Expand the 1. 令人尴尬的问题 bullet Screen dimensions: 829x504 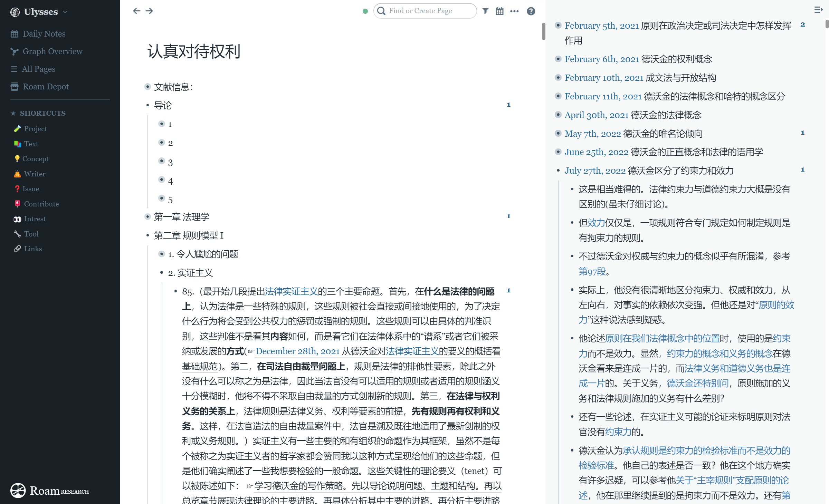[161, 254]
